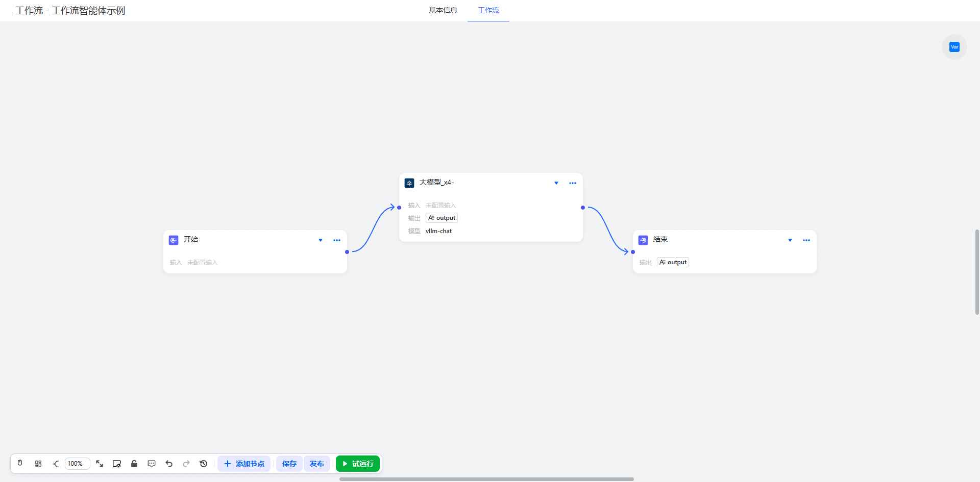Click the 添加节点 button
Viewport: 980px width, 482px height.
point(244,464)
